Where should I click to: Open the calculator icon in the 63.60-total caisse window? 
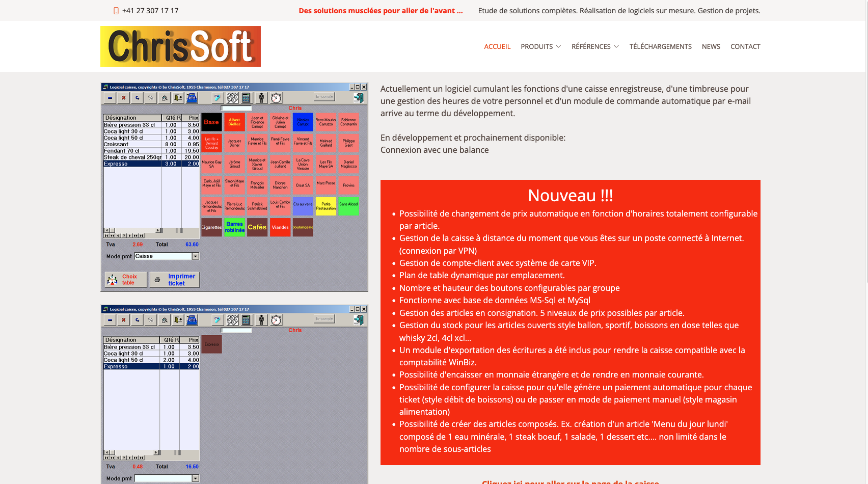coord(246,98)
